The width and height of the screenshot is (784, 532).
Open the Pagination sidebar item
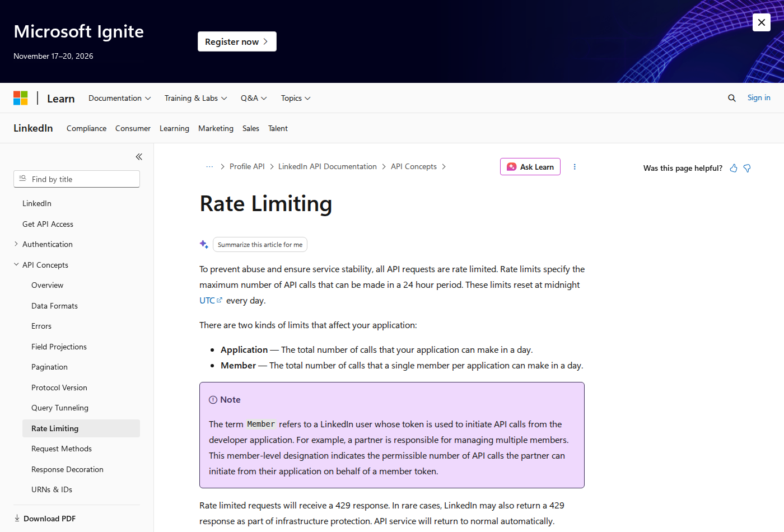(x=49, y=367)
